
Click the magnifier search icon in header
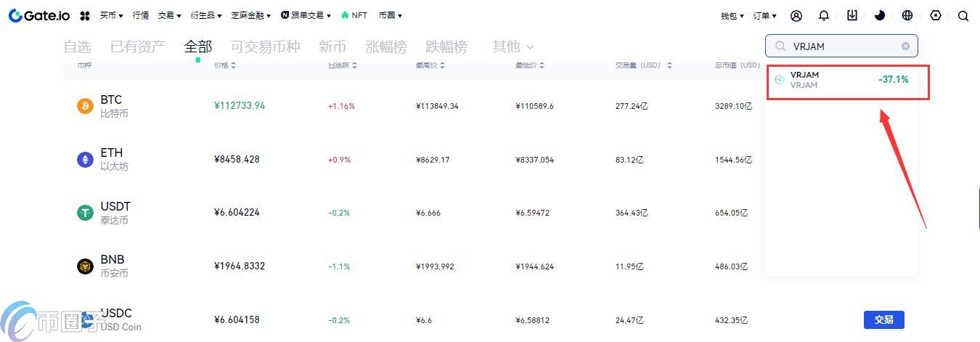[x=963, y=16]
